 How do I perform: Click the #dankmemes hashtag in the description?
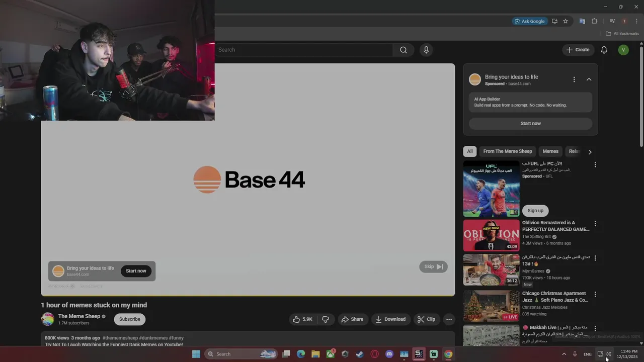pyautogui.click(x=153, y=338)
